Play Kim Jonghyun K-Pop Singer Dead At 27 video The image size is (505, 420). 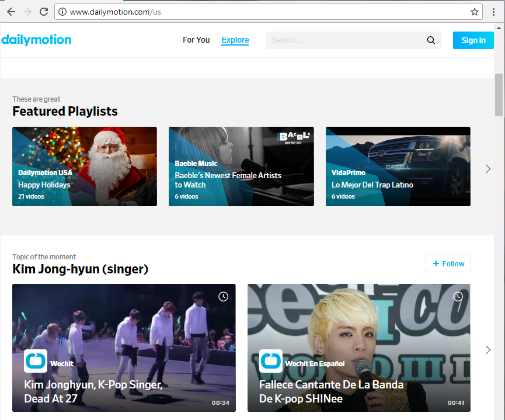[124, 348]
